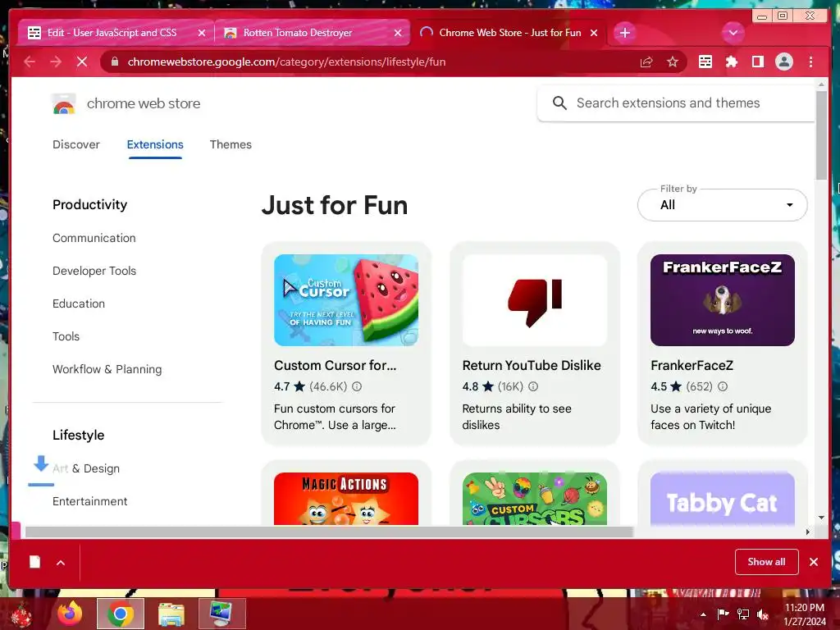Click the info icon beside 46.6K ratings
The height and width of the screenshot is (630, 840).
pos(357,386)
